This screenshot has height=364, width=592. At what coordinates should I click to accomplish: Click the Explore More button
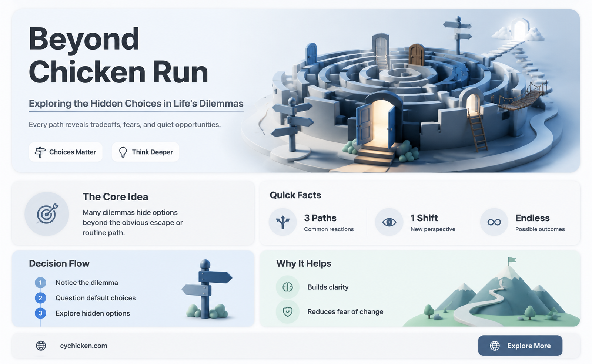pos(520,346)
